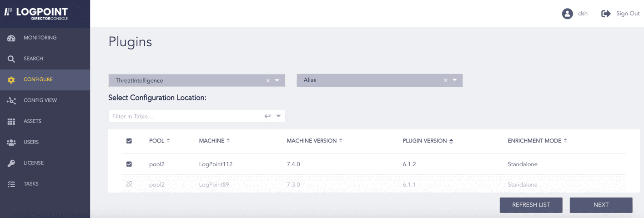Uncheck the LogPoint112 row checkbox
The image size is (644, 218).
click(129, 164)
